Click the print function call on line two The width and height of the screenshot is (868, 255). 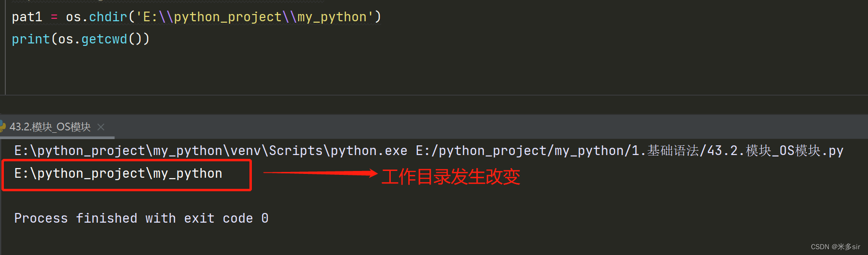point(31,39)
